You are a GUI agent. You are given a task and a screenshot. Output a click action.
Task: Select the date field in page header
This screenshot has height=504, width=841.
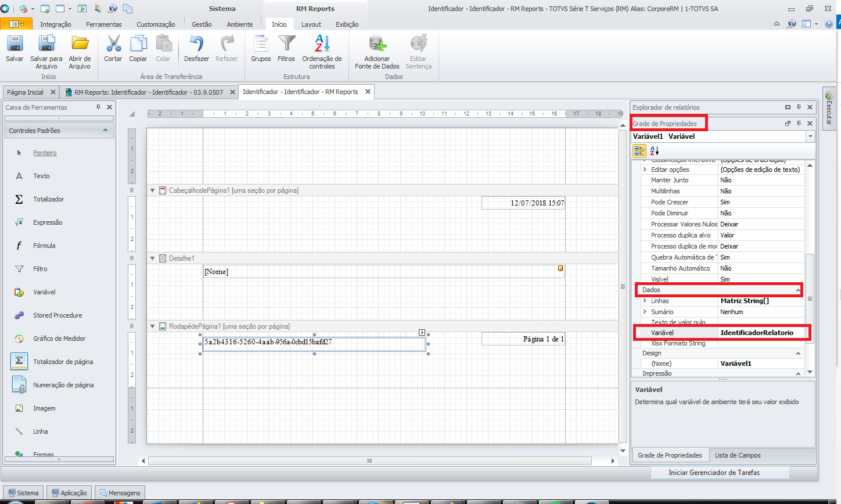(523, 203)
